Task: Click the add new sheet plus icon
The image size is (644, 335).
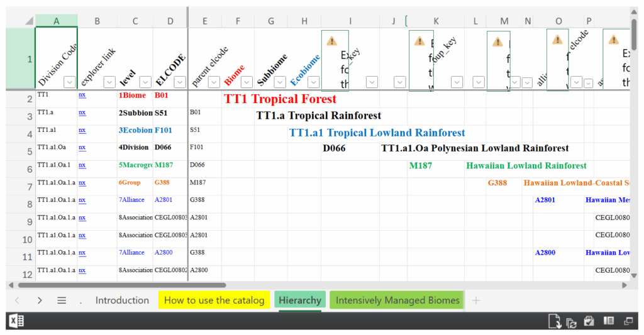Action: (x=476, y=300)
